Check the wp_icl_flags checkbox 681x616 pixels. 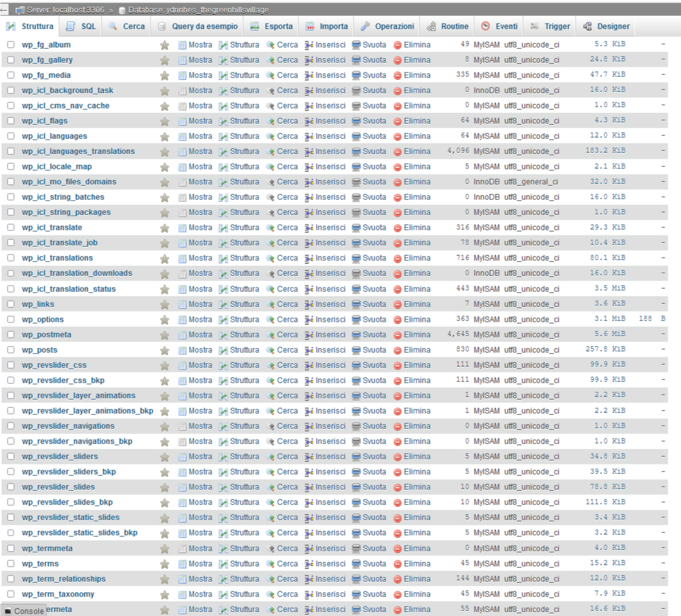(x=11, y=121)
